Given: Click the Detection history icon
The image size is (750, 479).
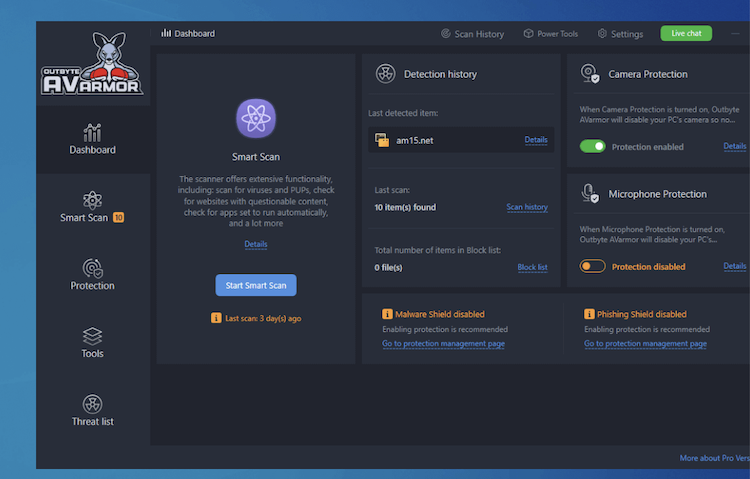Looking at the screenshot, I should pyautogui.click(x=385, y=74).
